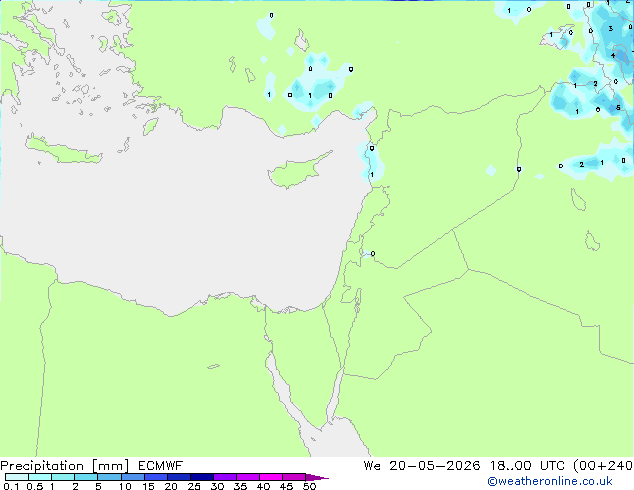634x490 pixels.
Task: Click the date "20-05-2026"
Action: pos(435,466)
